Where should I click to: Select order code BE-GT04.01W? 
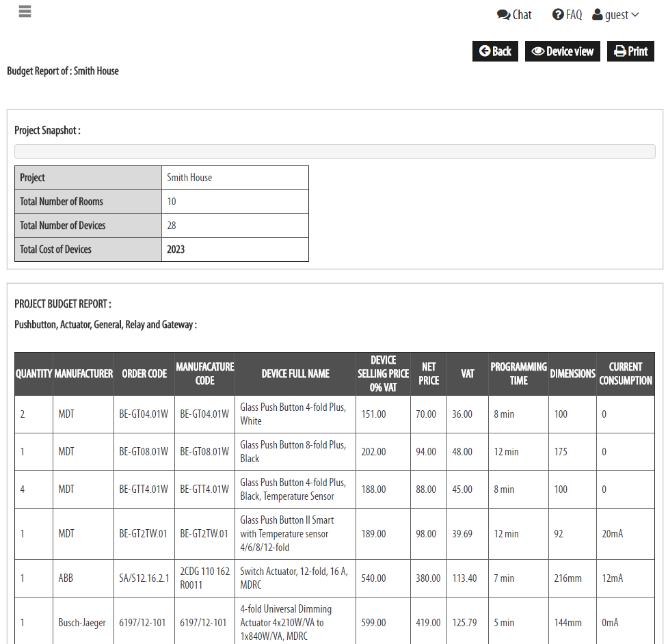[x=144, y=414]
